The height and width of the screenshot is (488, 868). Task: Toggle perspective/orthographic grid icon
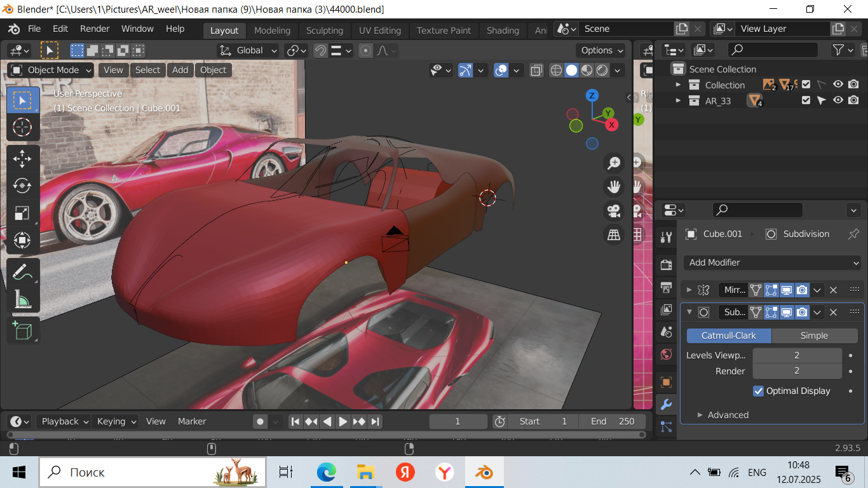614,235
